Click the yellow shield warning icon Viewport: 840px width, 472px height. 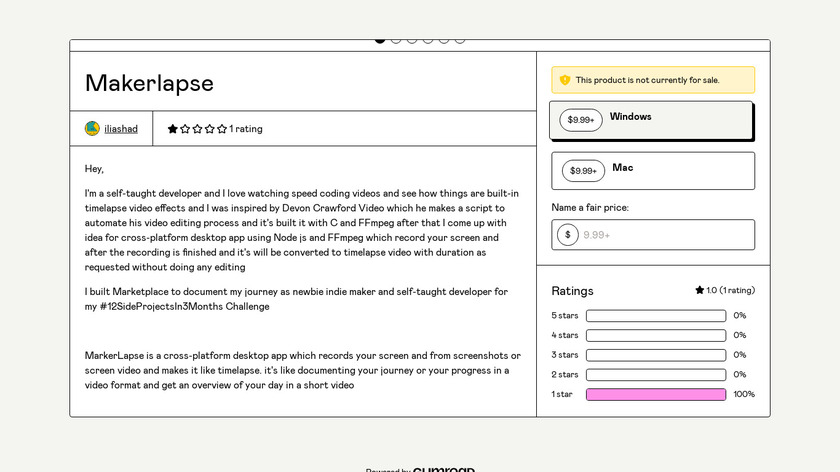click(x=565, y=80)
